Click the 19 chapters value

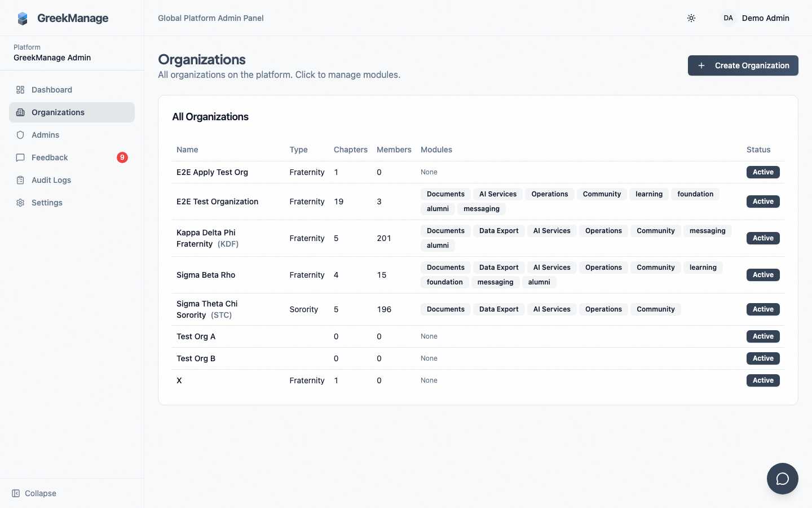(x=339, y=202)
